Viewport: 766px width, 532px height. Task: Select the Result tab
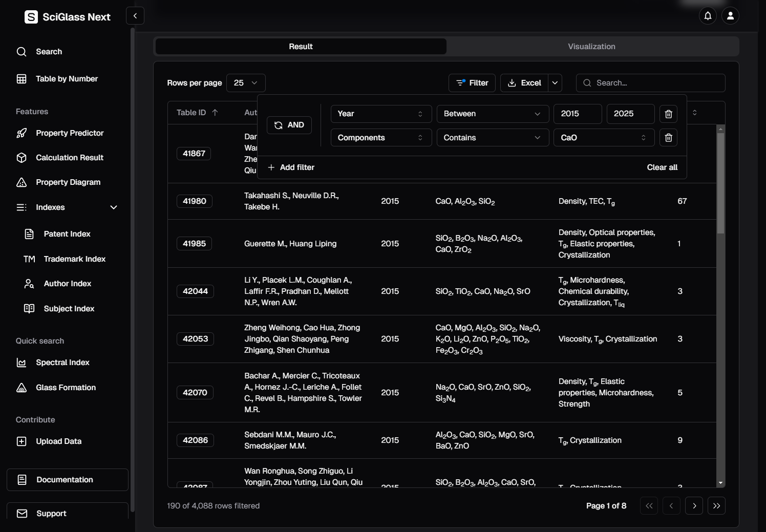301,47
